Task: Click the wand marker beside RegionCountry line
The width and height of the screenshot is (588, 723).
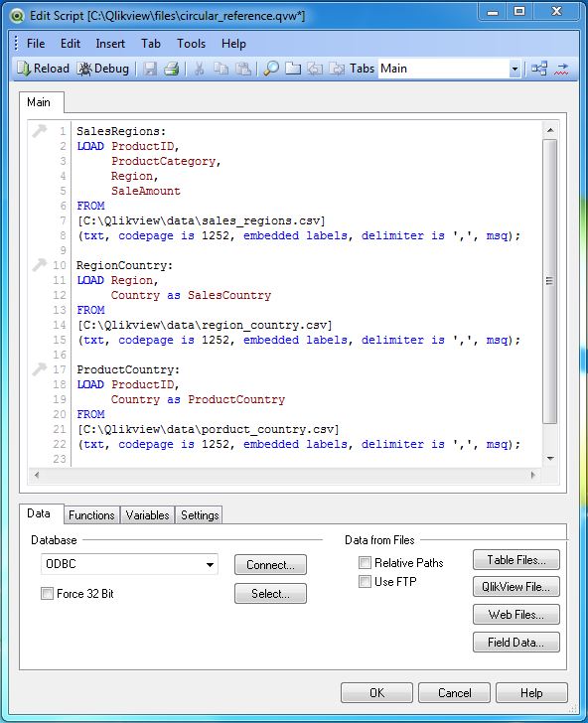Action: coord(40,264)
